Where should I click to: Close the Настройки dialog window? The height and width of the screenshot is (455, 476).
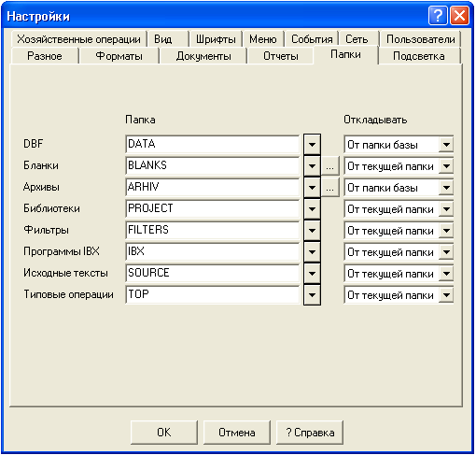459,16
